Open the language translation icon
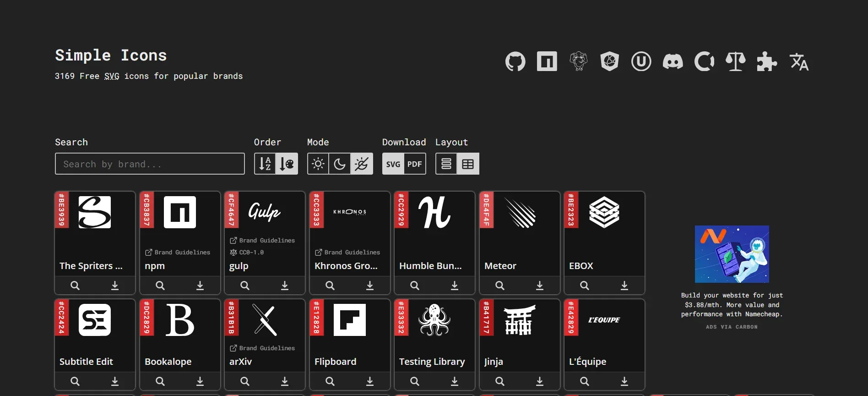This screenshot has height=396, width=868. point(799,61)
